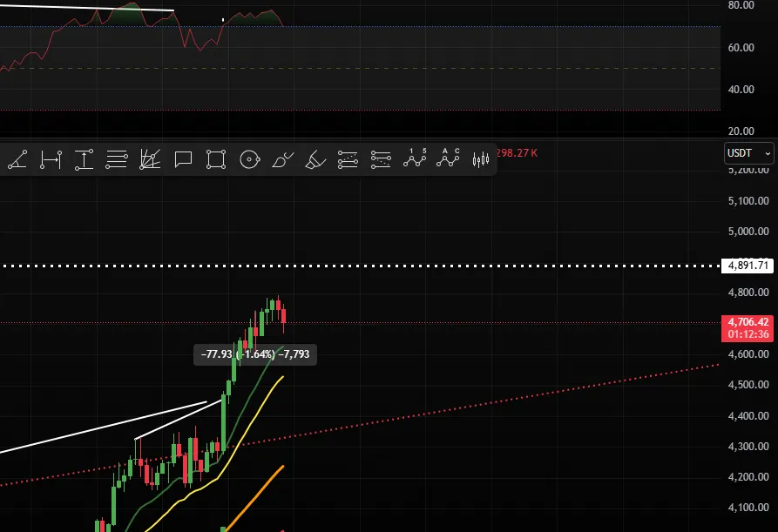Choose the long position tool
Screen dimensions: 778x532
pos(348,159)
